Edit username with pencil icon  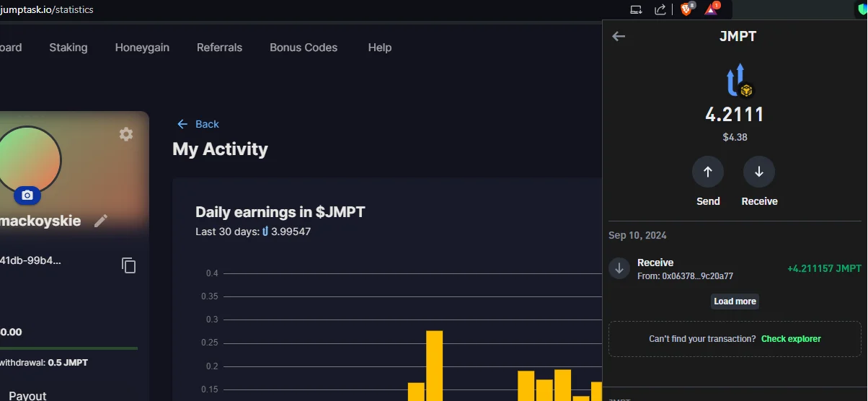click(x=101, y=221)
